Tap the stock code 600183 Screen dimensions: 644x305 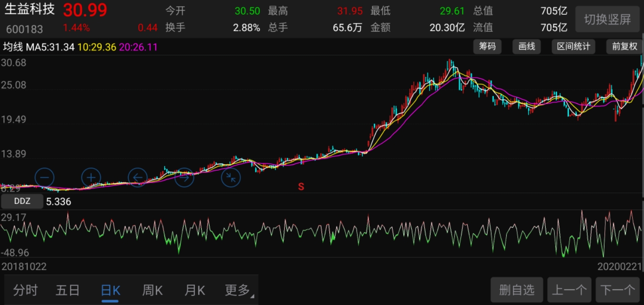point(24,29)
